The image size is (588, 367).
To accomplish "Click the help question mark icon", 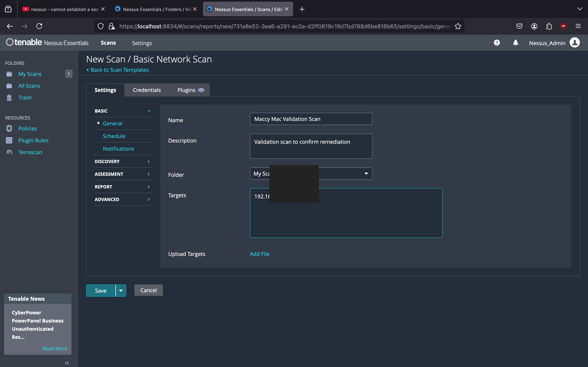I will point(497,43).
